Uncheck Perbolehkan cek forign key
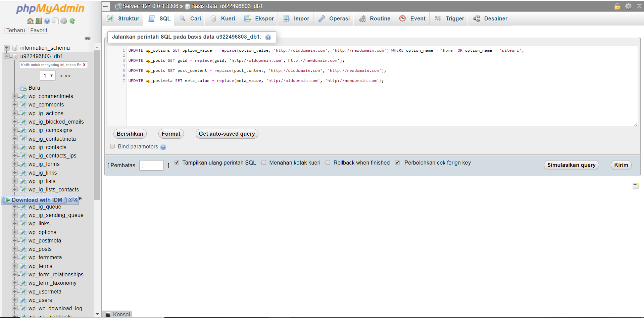This screenshot has width=644, height=318. coord(397,163)
